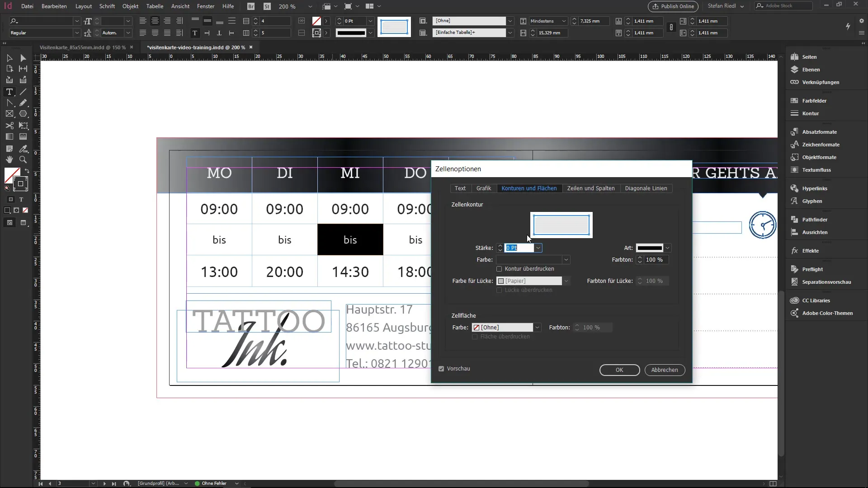Select the Pencil tool
The width and height of the screenshot is (868, 488).
[23, 103]
